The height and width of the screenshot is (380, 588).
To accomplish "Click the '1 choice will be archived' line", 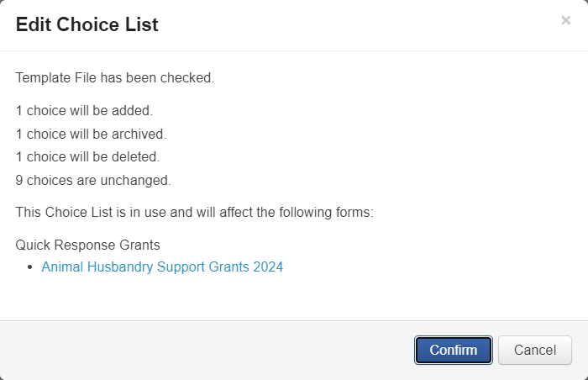I will (x=91, y=134).
